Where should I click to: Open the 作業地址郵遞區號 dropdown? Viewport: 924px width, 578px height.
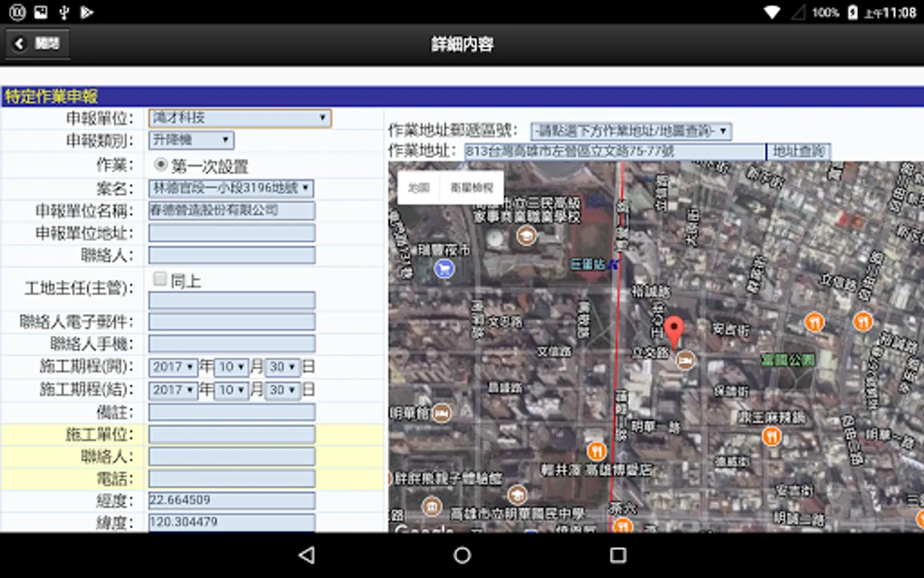pyautogui.click(x=631, y=131)
